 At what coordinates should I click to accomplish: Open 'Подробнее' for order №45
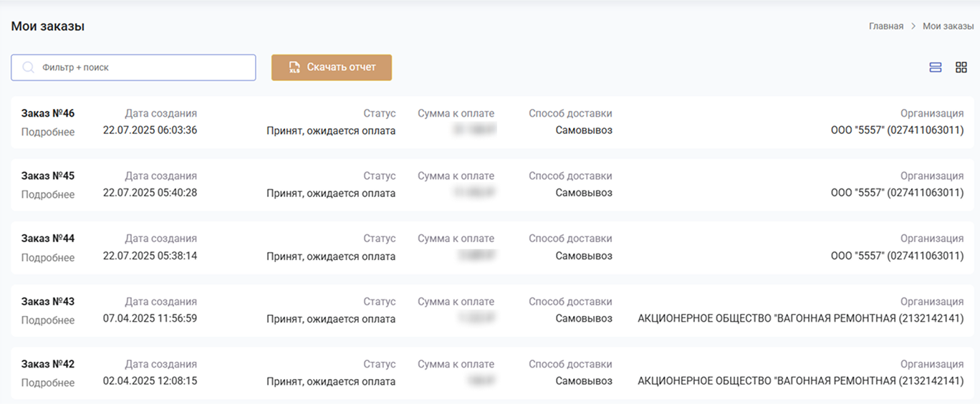47,194
